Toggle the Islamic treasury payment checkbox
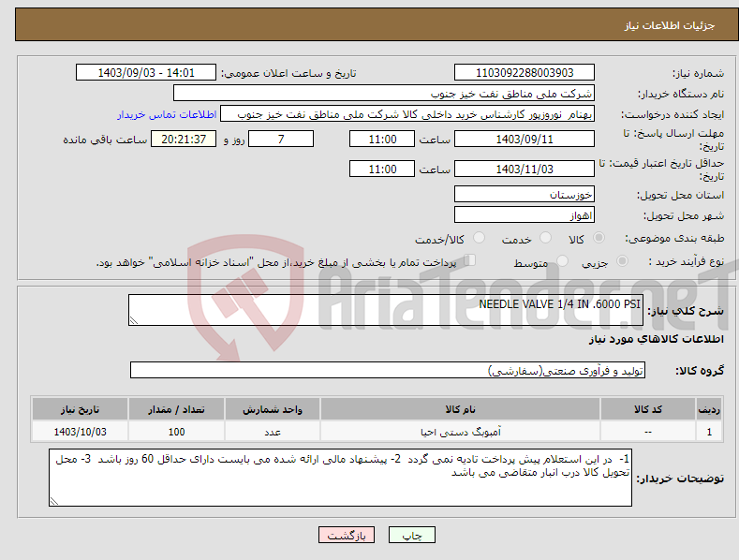 pyautogui.click(x=470, y=259)
